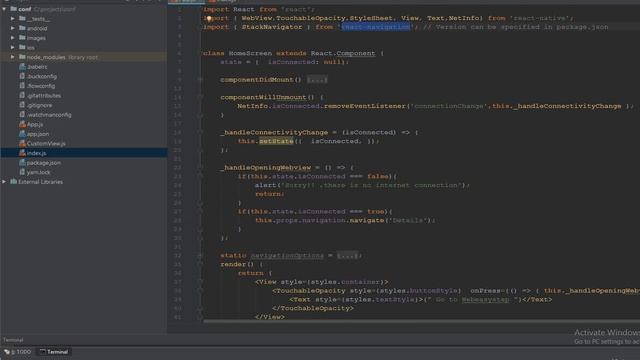
Task: Select the app.json file icon
Action: coord(22,133)
